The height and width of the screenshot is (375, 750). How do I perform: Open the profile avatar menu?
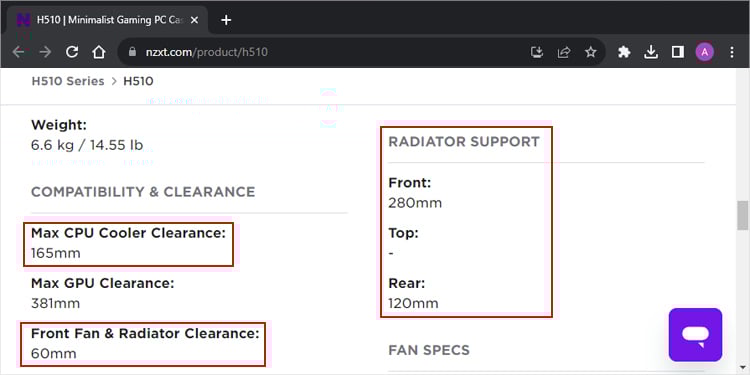click(x=705, y=52)
